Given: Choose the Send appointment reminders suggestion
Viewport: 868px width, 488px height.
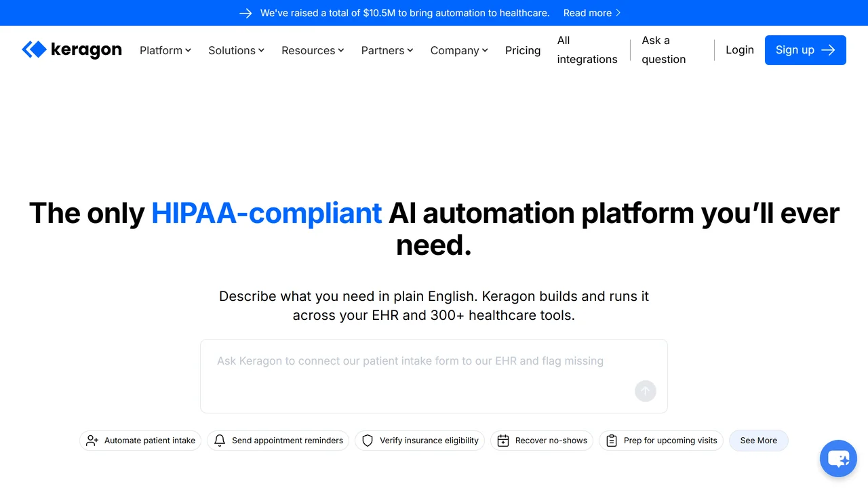Looking at the screenshot, I should coord(278,441).
